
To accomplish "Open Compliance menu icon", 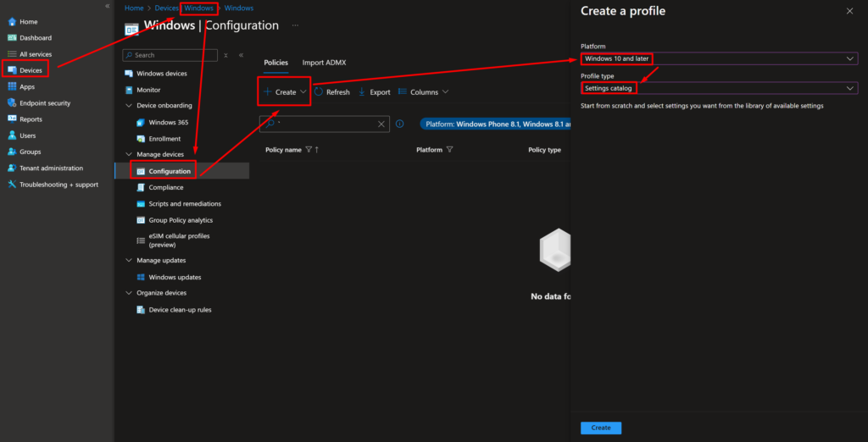I will (x=141, y=187).
